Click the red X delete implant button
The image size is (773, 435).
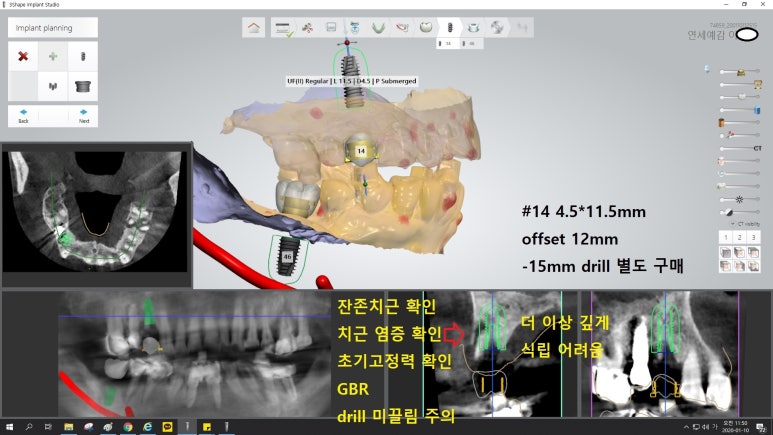(23, 56)
